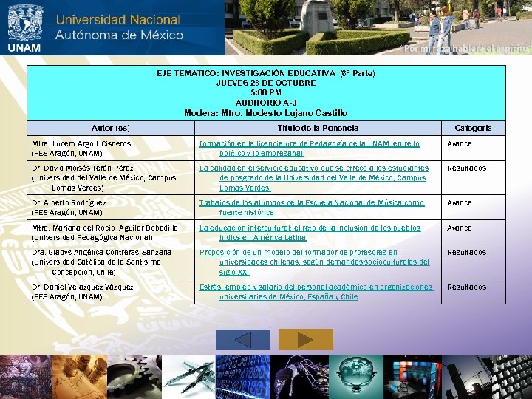Screen dimensions: 532x399
Task: Click the Modera: Mtro. Modesto Lujano Castillo line
Action: (266, 112)
